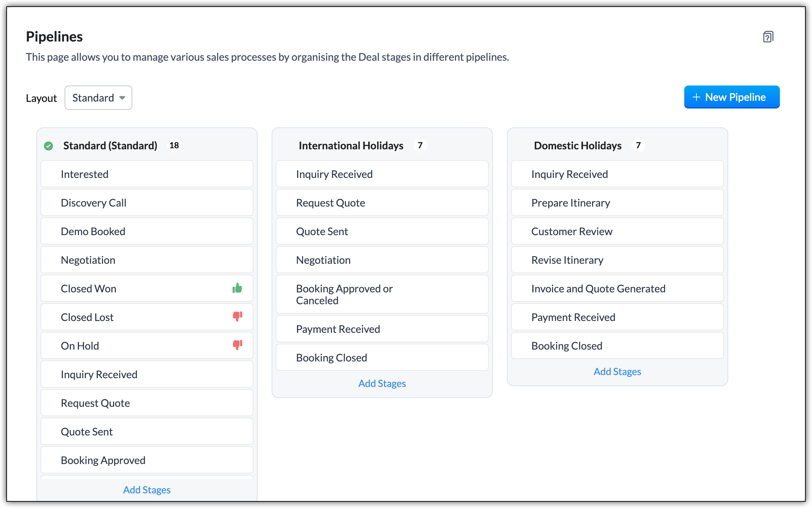This screenshot has height=508, width=812.
Task: Click the 18 stage count badge
Action: 174,145
